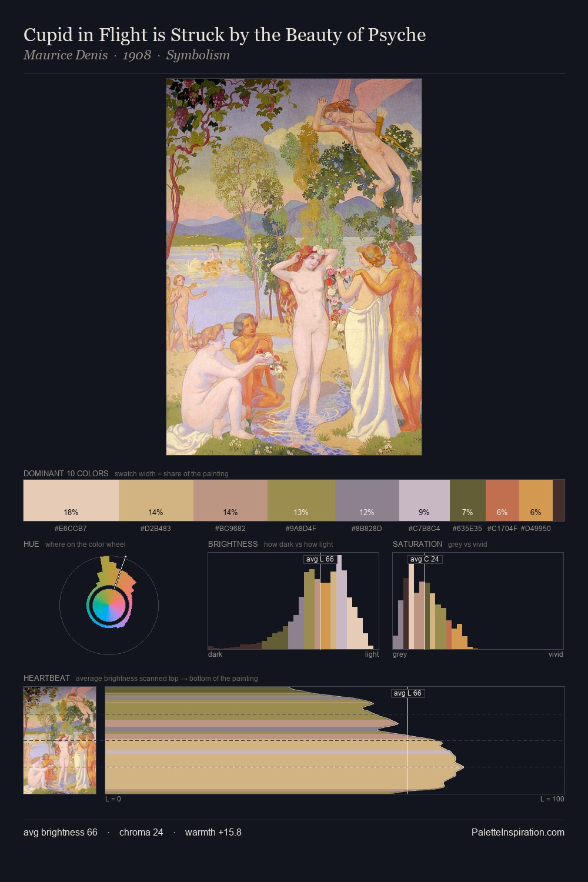
Task: Click the 'dark' axis label under Brightness
Action: coord(215,654)
